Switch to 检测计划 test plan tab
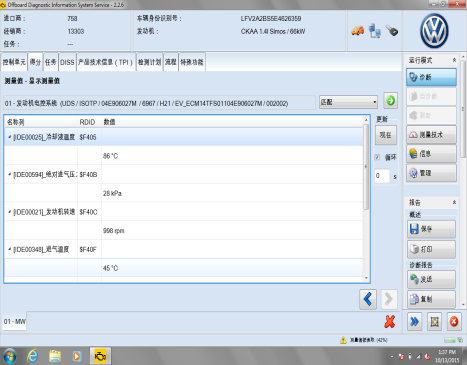 tap(149, 62)
